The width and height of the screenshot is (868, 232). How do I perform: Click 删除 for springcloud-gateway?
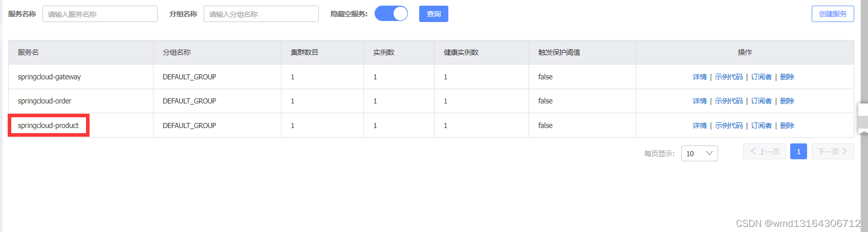(x=787, y=77)
